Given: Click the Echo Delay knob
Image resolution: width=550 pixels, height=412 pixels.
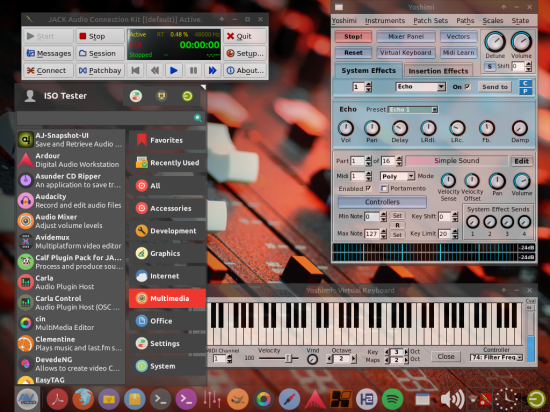Looking at the screenshot, I should [x=400, y=128].
